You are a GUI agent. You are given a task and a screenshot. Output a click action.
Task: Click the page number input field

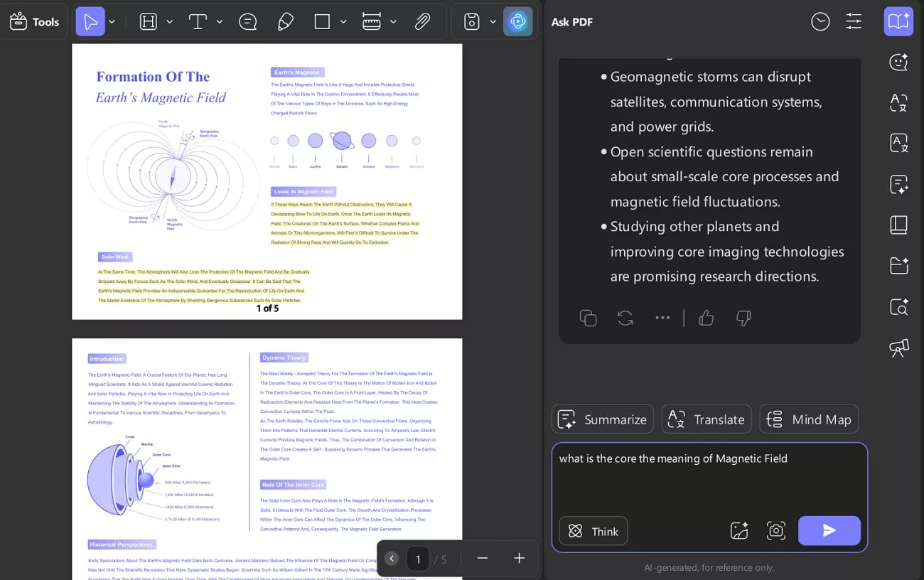[418, 559]
